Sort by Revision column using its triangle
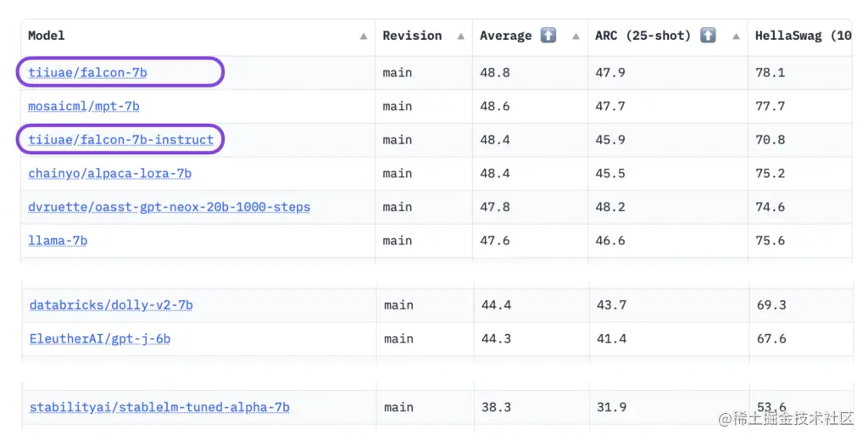 [460, 36]
